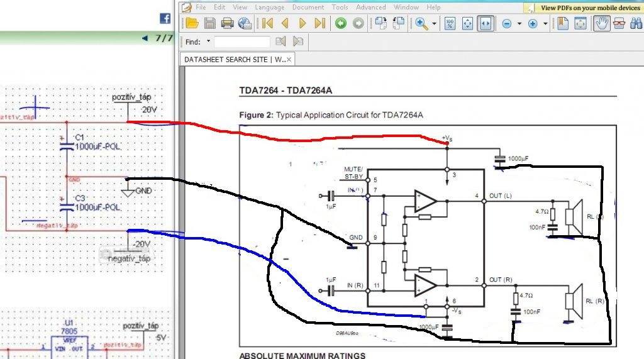Toggle the hand pan tool
This screenshot has height=359, width=644.
pyautogui.click(x=602, y=23)
